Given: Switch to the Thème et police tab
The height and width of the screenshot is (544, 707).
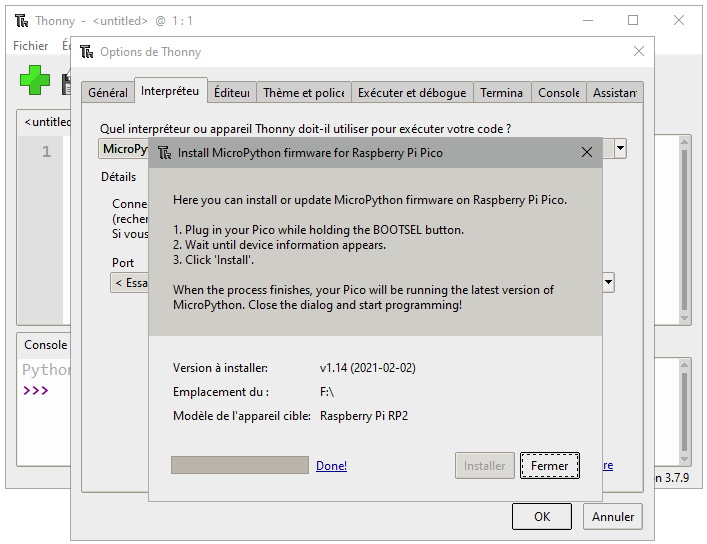Looking at the screenshot, I should [303, 93].
